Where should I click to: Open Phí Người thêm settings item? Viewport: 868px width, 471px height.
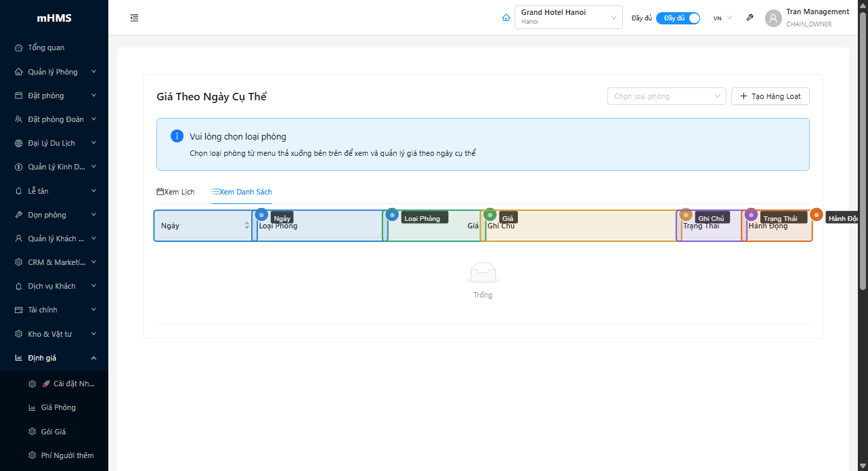pos(67,455)
